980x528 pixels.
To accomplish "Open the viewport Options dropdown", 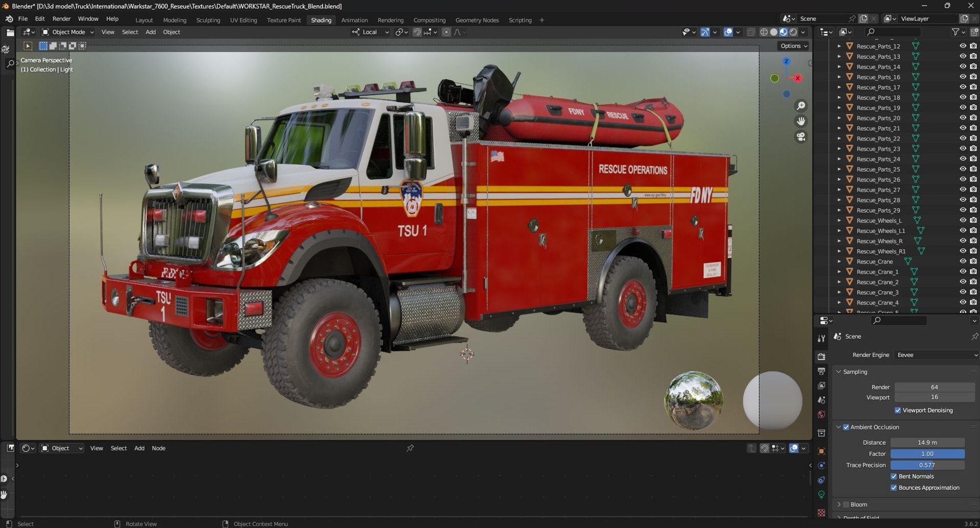I will (x=794, y=46).
